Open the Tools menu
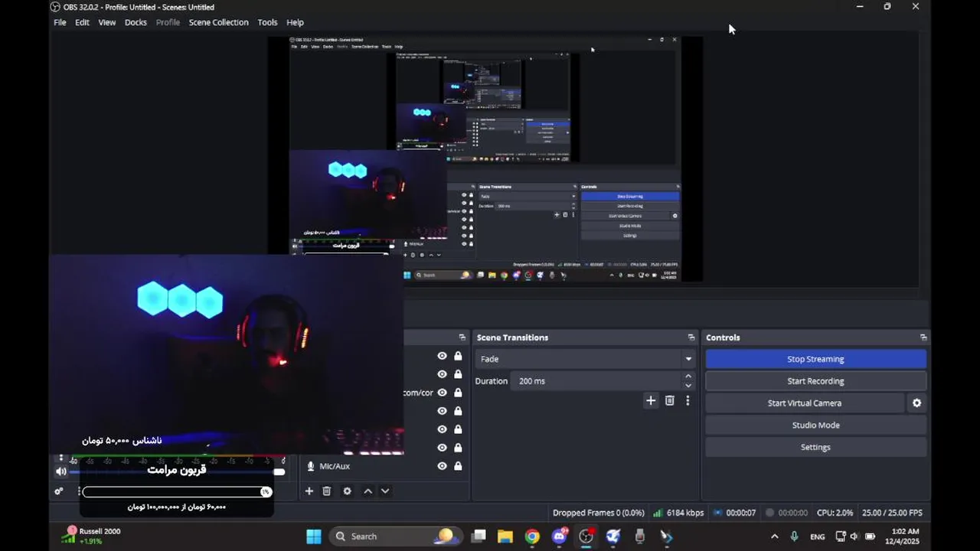 click(x=267, y=22)
